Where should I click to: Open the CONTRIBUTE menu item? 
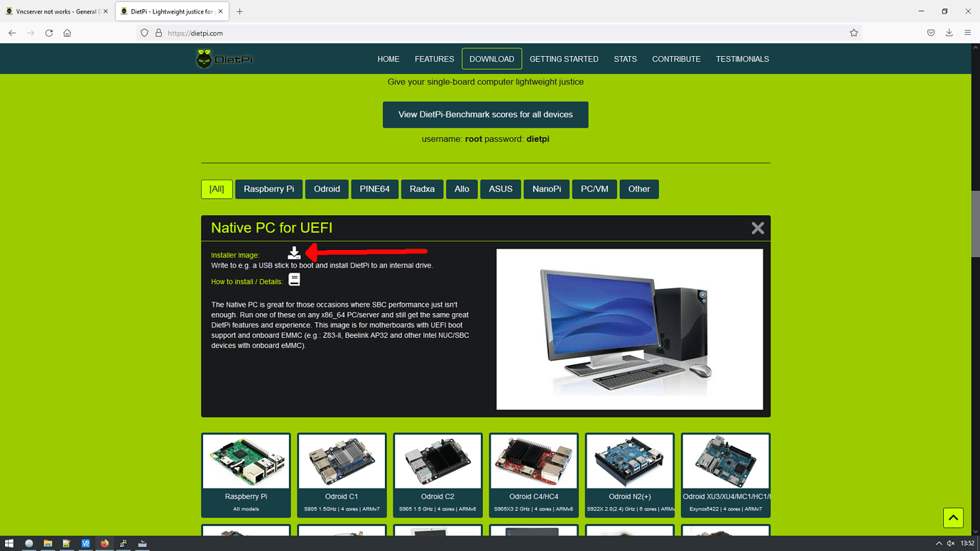coord(676,59)
